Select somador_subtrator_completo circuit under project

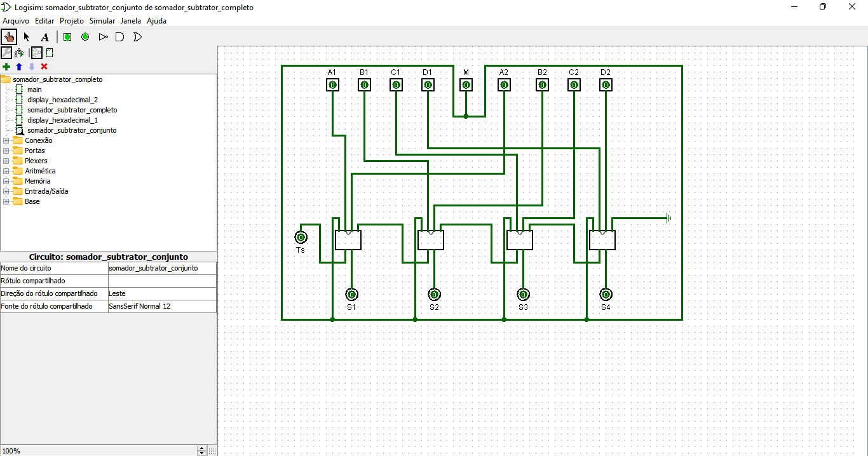click(x=72, y=110)
